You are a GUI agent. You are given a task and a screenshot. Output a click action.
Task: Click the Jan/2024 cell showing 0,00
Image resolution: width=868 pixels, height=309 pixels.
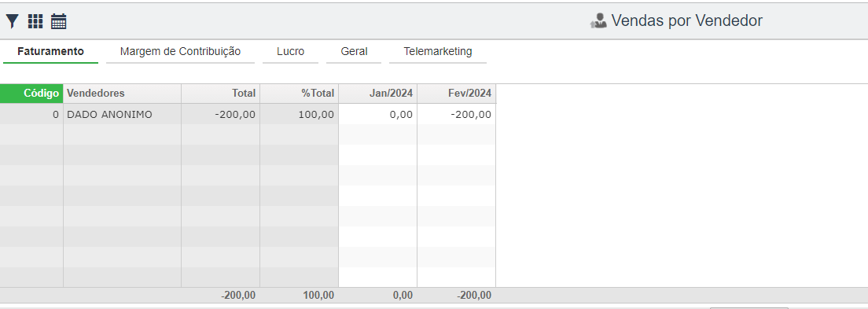[377, 114]
